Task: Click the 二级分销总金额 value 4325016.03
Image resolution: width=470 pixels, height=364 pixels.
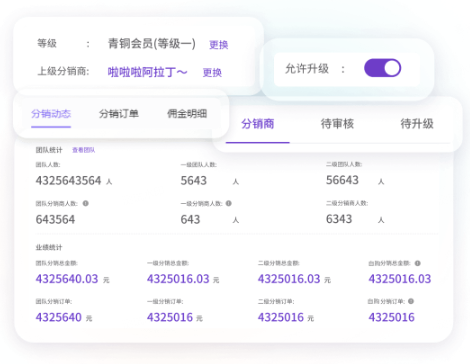Action: coord(289,279)
